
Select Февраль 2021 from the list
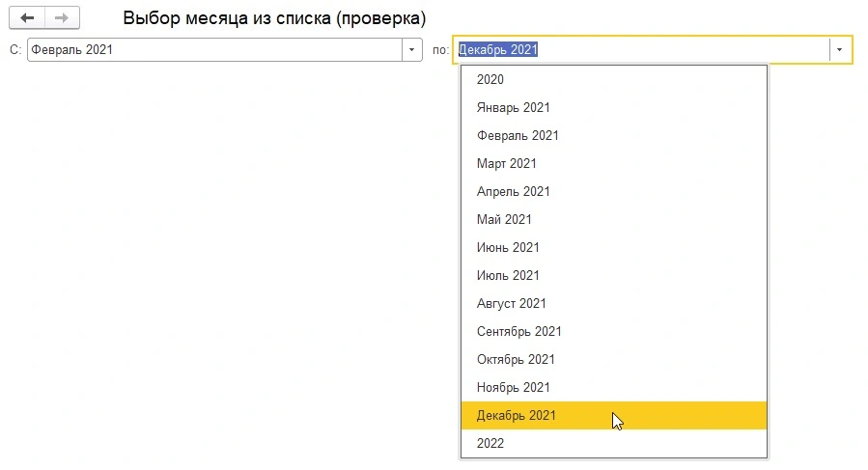point(518,136)
